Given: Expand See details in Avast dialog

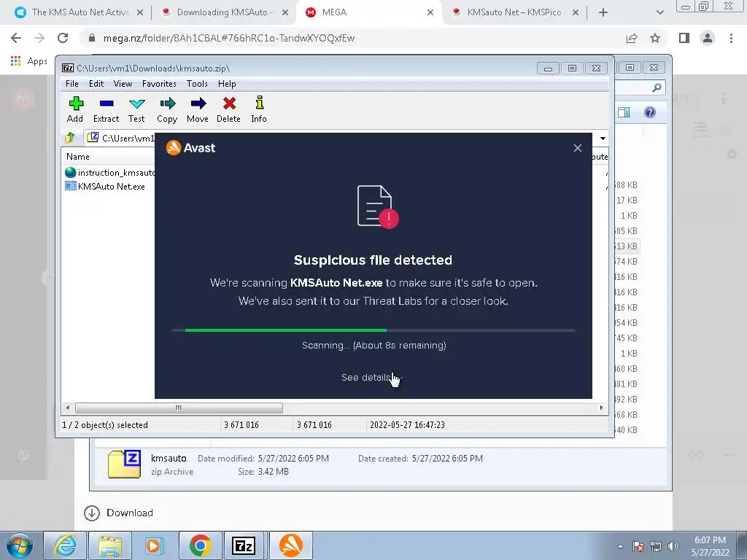Looking at the screenshot, I should click(x=372, y=378).
